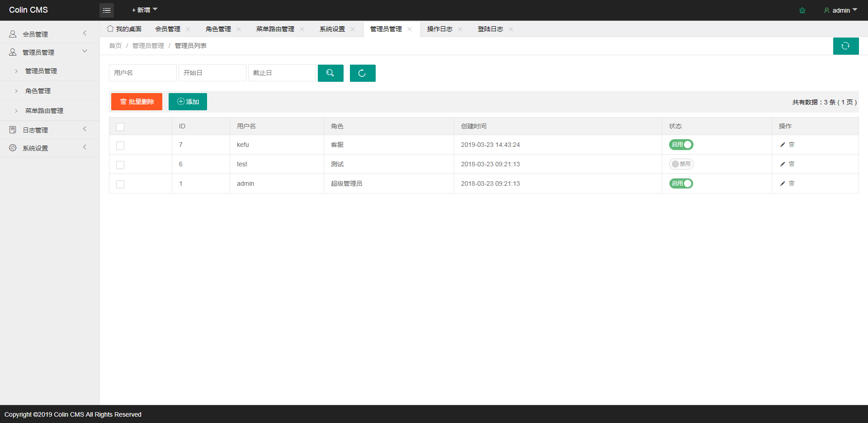The width and height of the screenshot is (868, 423).
Task: Expand the 日志管理 sidebar chevron
Action: click(85, 129)
